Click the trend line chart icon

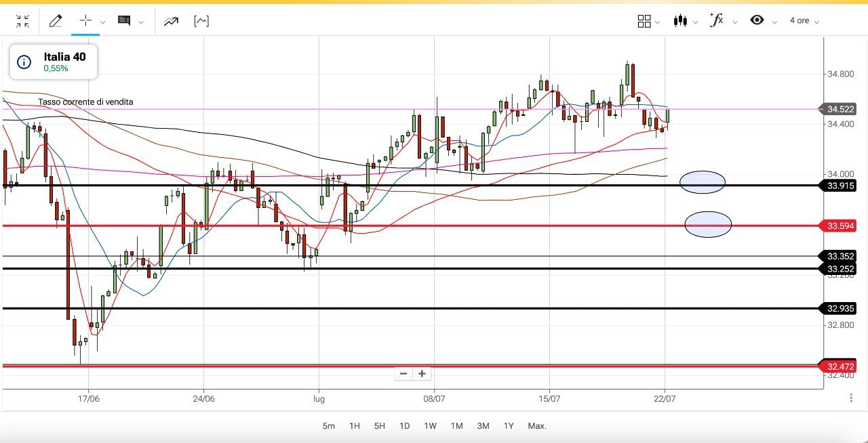click(171, 21)
